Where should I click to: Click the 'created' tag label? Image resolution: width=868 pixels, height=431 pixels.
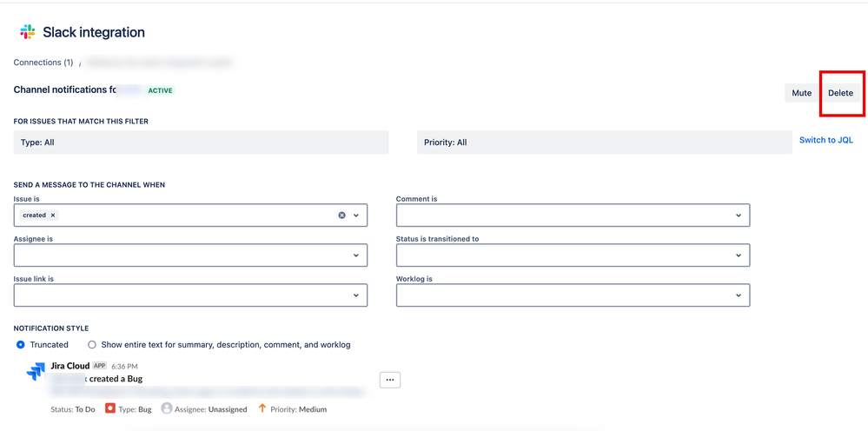click(35, 215)
